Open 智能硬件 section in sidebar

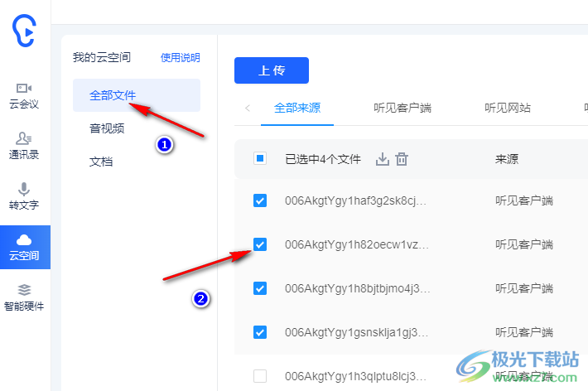pyautogui.click(x=25, y=297)
